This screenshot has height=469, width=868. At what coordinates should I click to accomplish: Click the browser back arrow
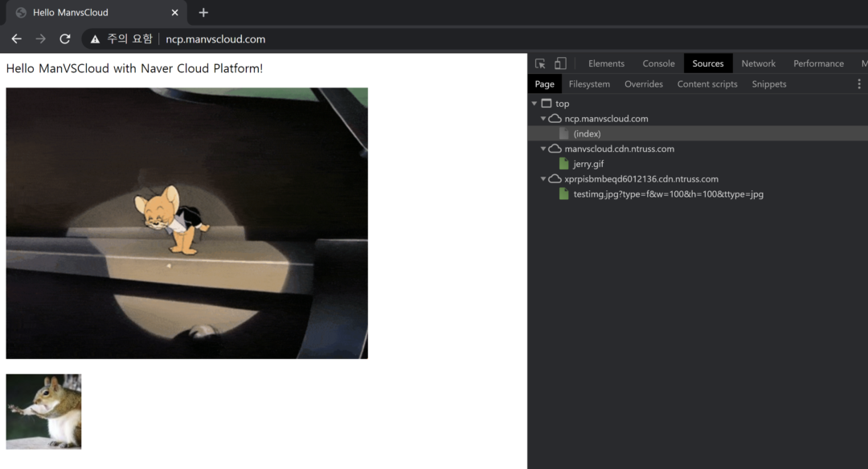[x=16, y=39]
